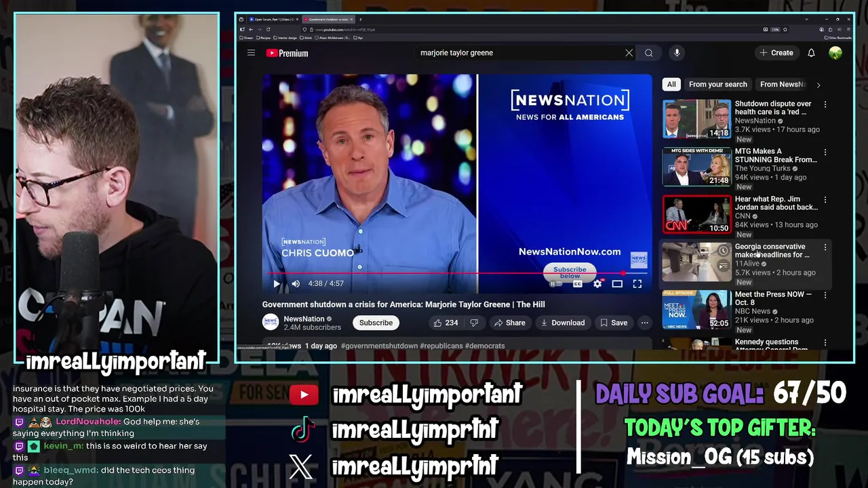Open more actions ellipsis under the video

click(644, 323)
